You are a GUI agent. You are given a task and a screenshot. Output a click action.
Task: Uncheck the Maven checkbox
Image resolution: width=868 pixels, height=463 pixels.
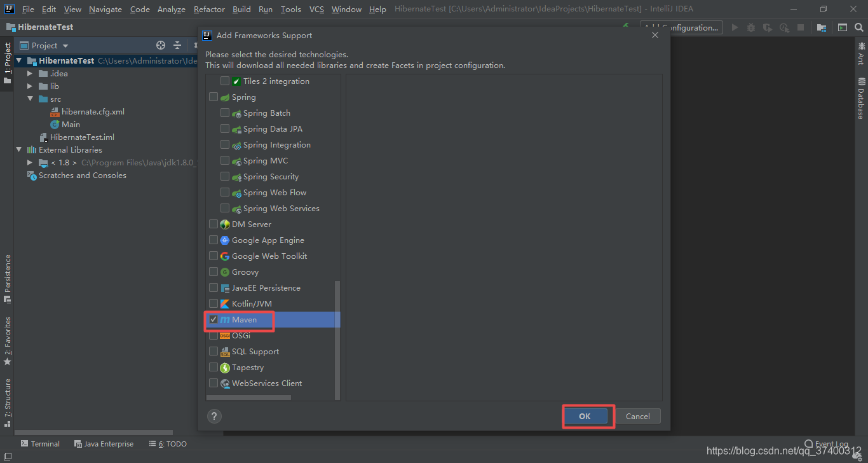coord(214,319)
